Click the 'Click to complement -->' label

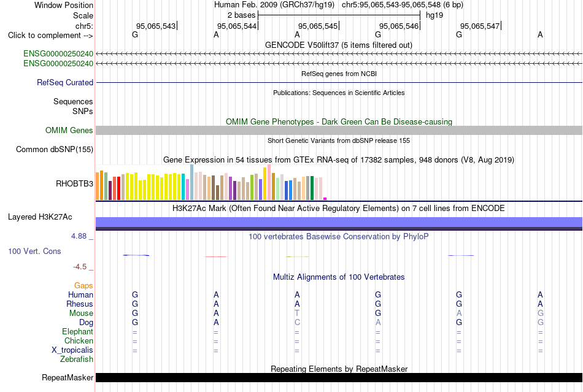tap(50, 36)
